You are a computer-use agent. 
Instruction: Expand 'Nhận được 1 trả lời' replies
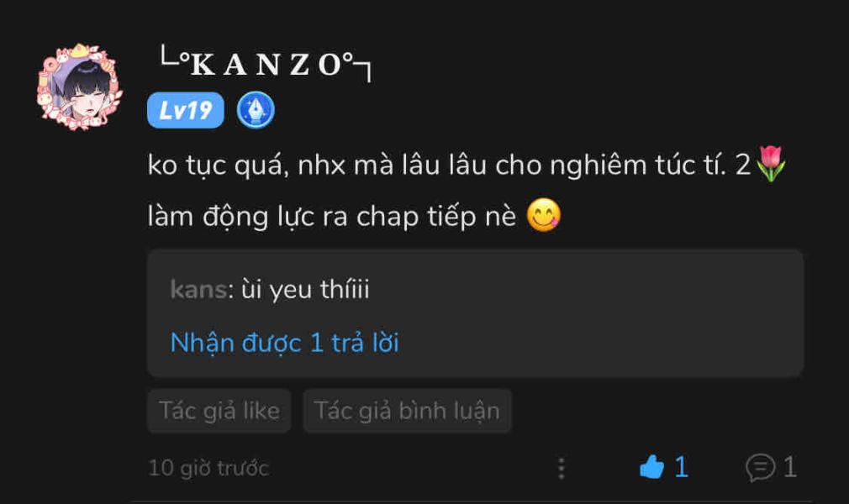(x=285, y=344)
